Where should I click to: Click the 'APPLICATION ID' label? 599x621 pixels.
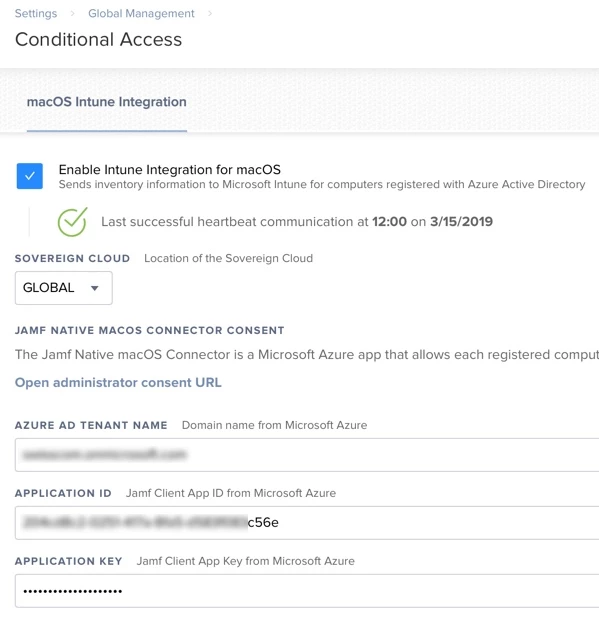63,493
